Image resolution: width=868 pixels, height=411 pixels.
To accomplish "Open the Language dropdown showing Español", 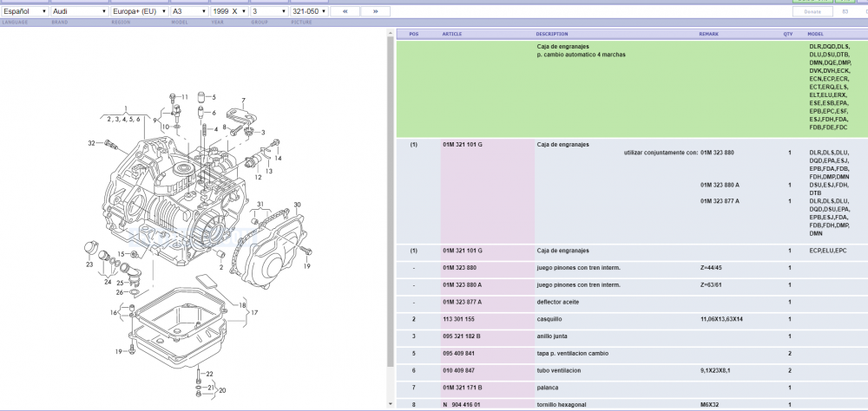I will point(25,11).
